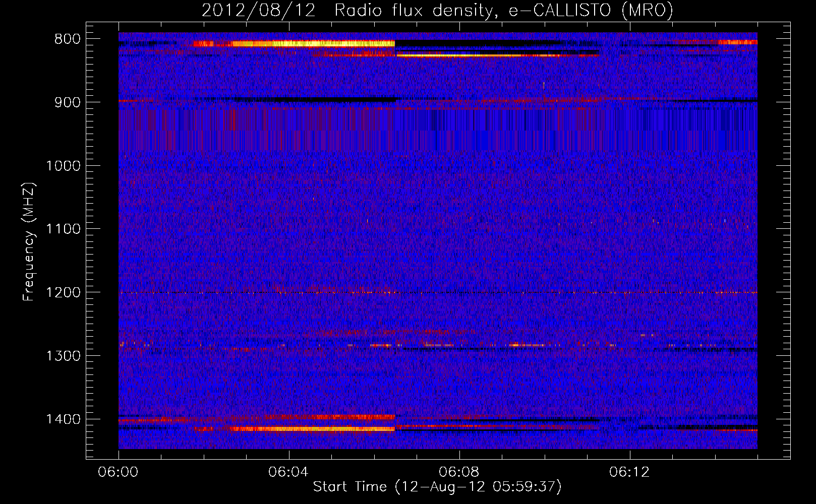Select the 1100 frequency tick label
Screen dimensions: 816x504
coord(63,229)
